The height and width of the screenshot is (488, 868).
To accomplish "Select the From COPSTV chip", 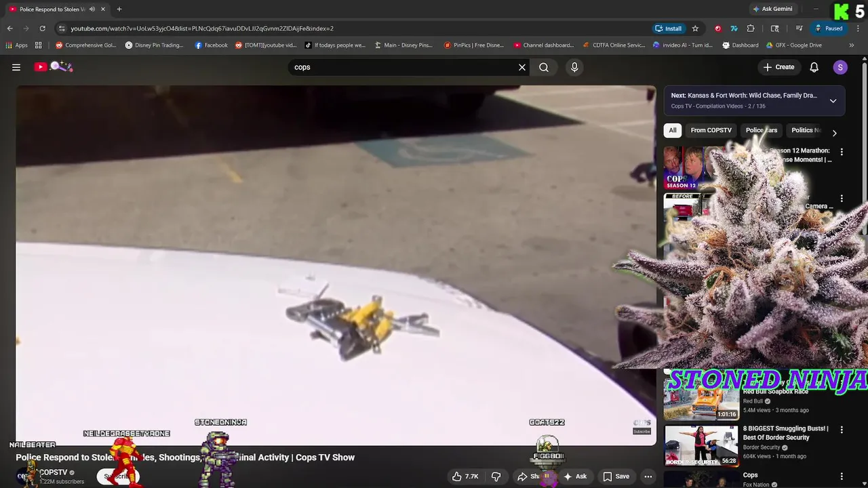I will click(711, 130).
